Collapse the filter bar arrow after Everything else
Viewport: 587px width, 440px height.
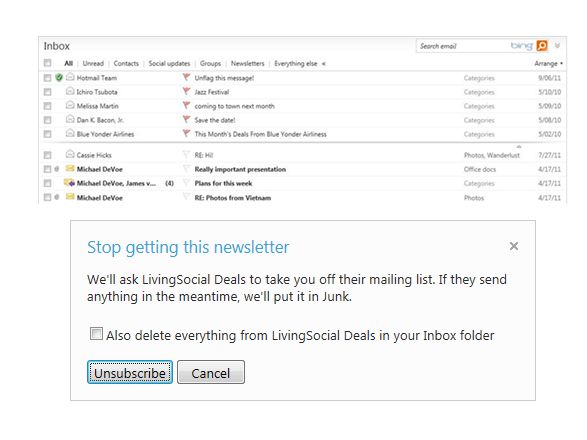(324, 64)
